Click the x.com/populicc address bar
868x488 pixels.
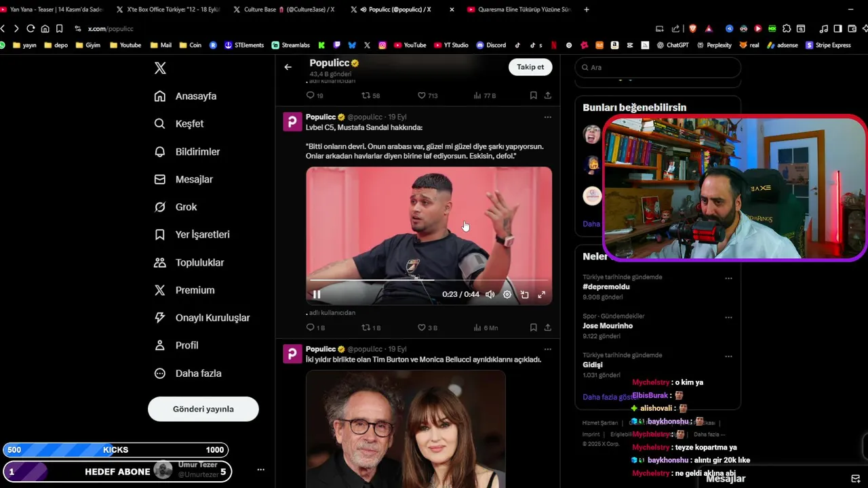pos(111,28)
